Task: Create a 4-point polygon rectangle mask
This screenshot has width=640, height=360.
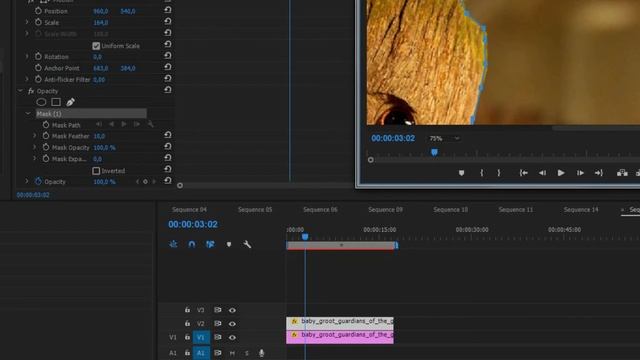Action: (x=56, y=102)
